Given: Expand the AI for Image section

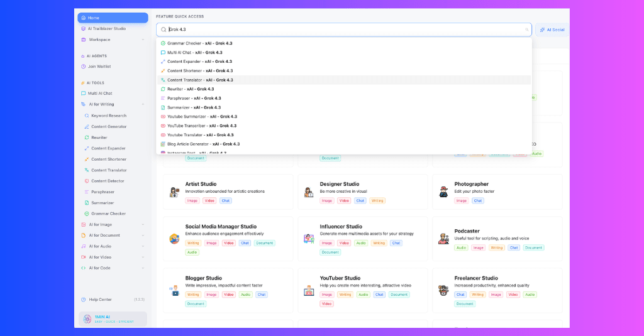Looking at the screenshot, I should tap(143, 224).
